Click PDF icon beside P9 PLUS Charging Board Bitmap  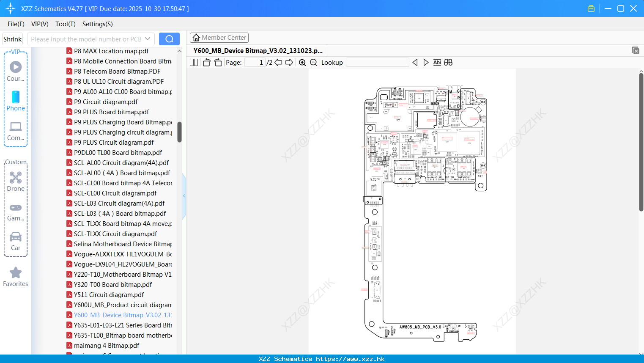69,122
